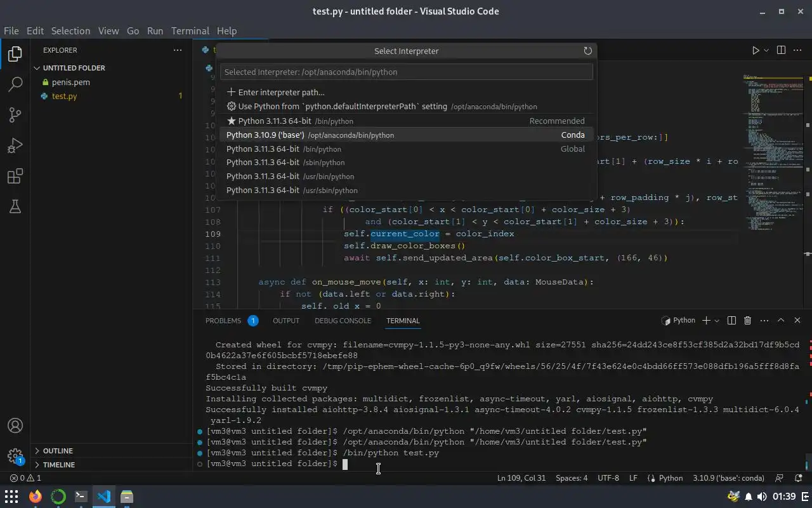
Task: Click Ln 109, Col 31 status entry
Action: pos(521,478)
